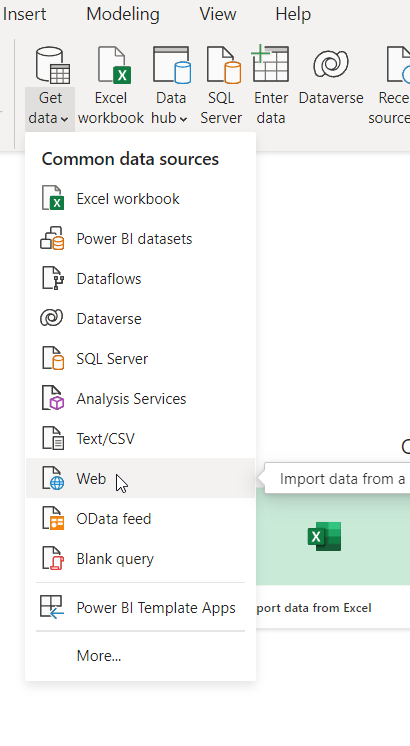Click the Analysis Services cube icon

point(52,398)
